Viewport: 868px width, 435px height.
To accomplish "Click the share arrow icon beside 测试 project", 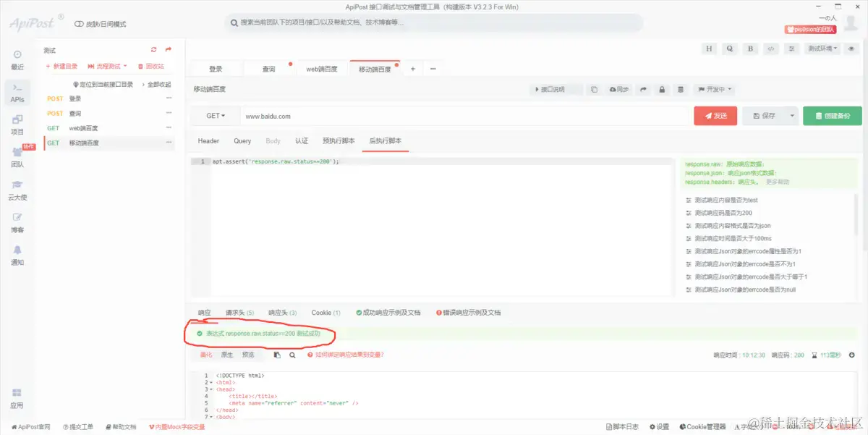I will pos(169,50).
